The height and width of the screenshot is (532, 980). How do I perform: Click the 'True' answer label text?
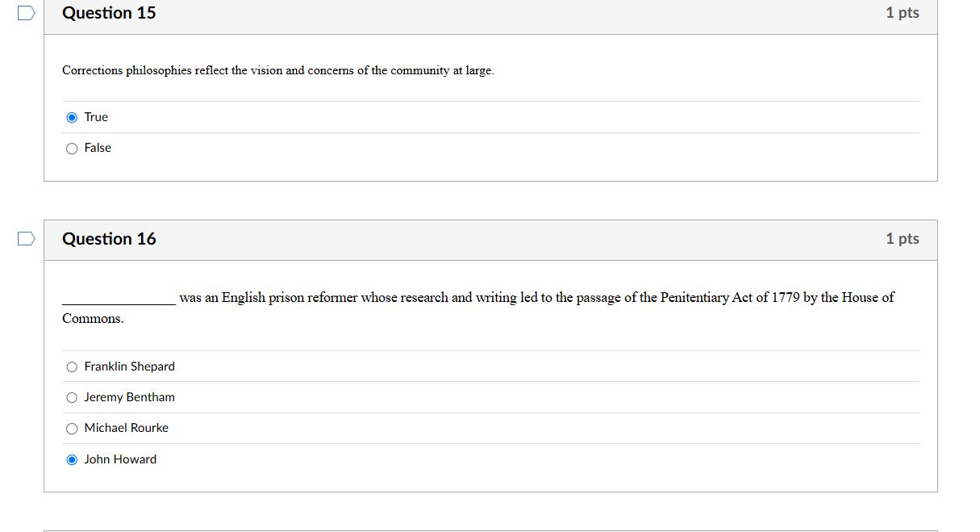(x=96, y=117)
